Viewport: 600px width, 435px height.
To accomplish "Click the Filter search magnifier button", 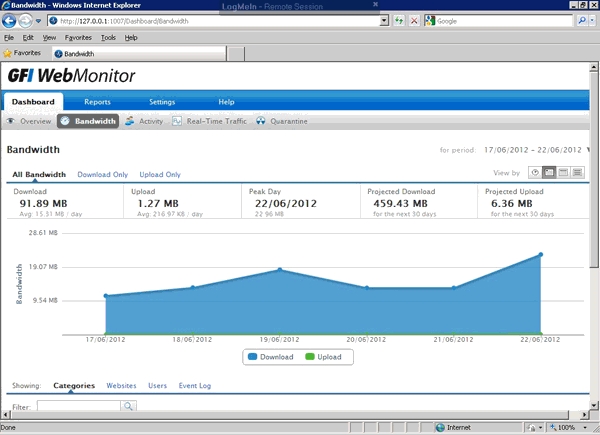I will [128, 406].
